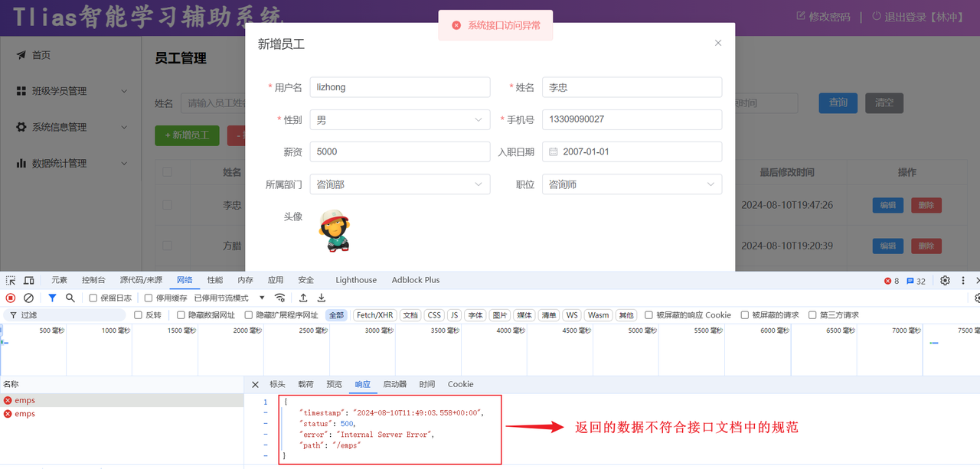
Task: Open DevTools settings gear
Action: pos(946,281)
